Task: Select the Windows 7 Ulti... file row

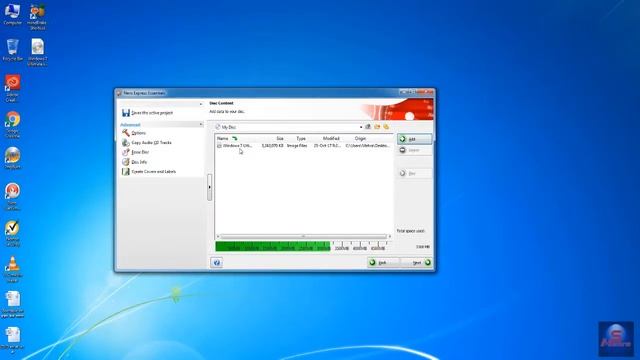Action: point(304,146)
